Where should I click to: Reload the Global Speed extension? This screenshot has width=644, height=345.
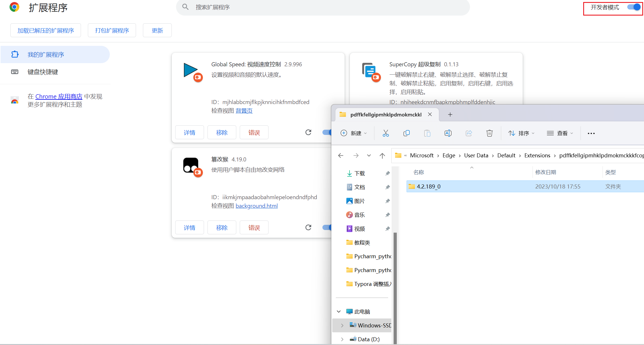(x=308, y=132)
